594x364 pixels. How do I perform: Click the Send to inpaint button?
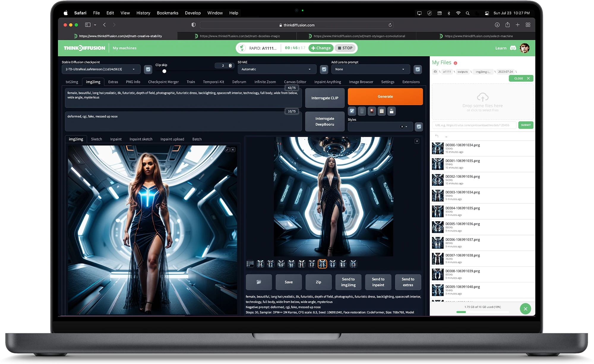[378, 282]
